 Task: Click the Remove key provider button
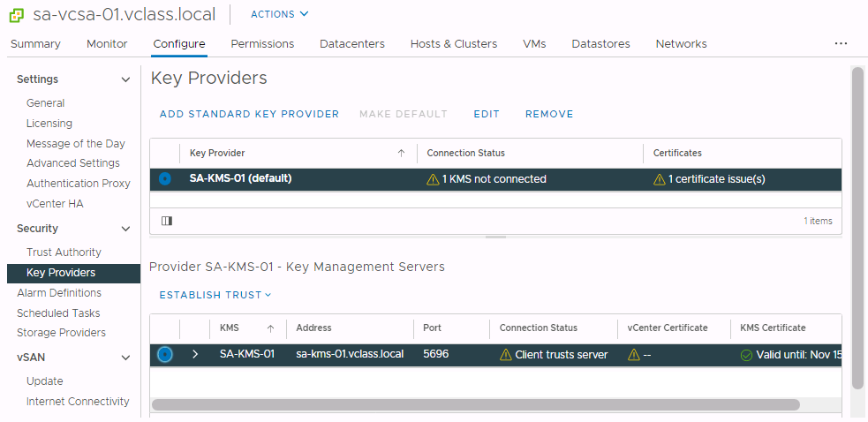pyautogui.click(x=549, y=114)
